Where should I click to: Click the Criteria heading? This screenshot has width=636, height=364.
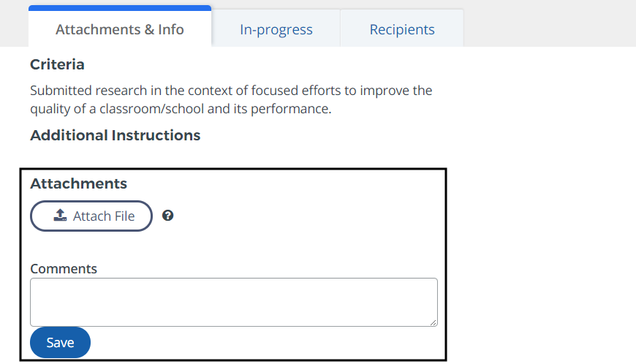(x=57, y=64)
